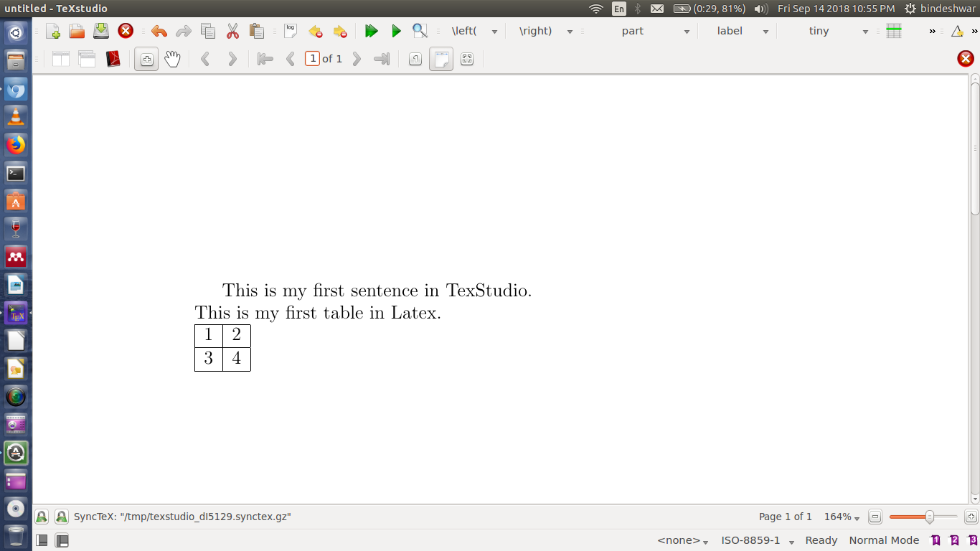Jump to first page of PDF
Viewport: 980px width, 551px height.
point(265,59)
